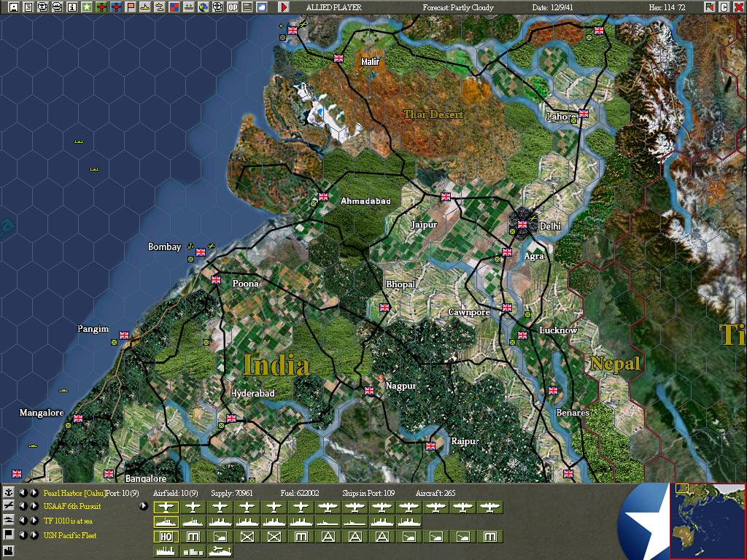This screenshot has width=747, height=560.
Task: Click the ship icon left of TF 1010 row
Action: click(x=8, y=520)
